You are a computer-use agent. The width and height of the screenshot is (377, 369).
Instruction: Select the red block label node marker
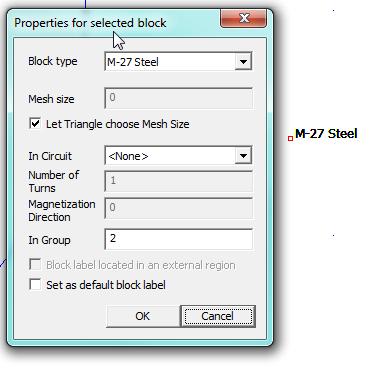290,138
